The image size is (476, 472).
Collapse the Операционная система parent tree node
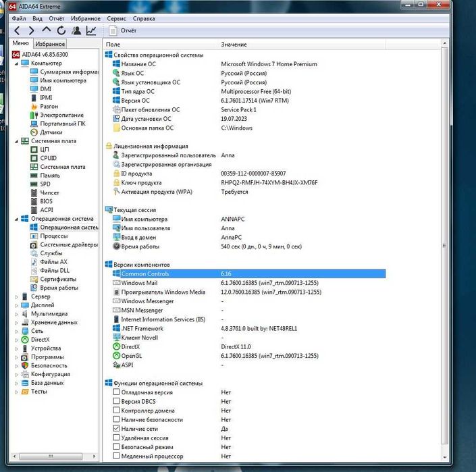(x=16, y=219)
